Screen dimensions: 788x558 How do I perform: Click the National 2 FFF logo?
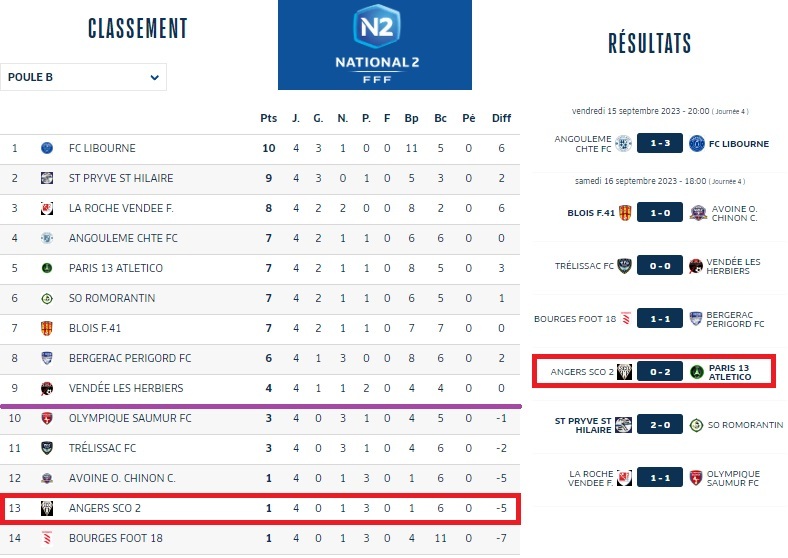[374, 45]
